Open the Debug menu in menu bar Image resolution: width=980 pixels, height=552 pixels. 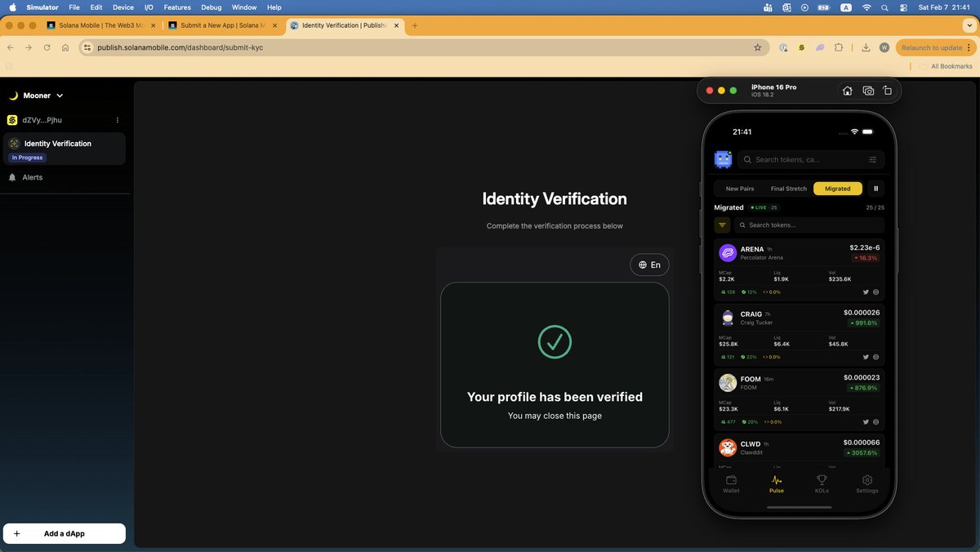coord(211,7)
